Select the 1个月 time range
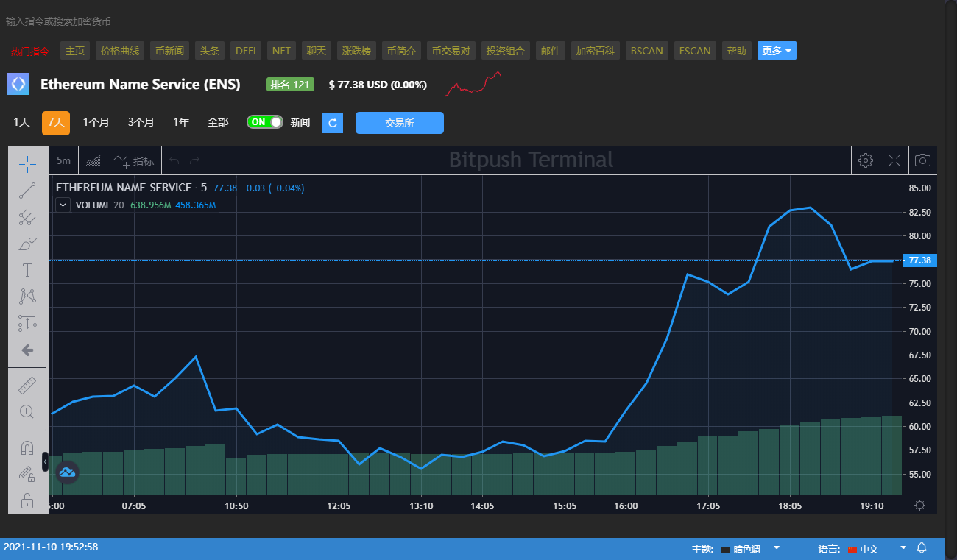 click(x=96, y=122)
